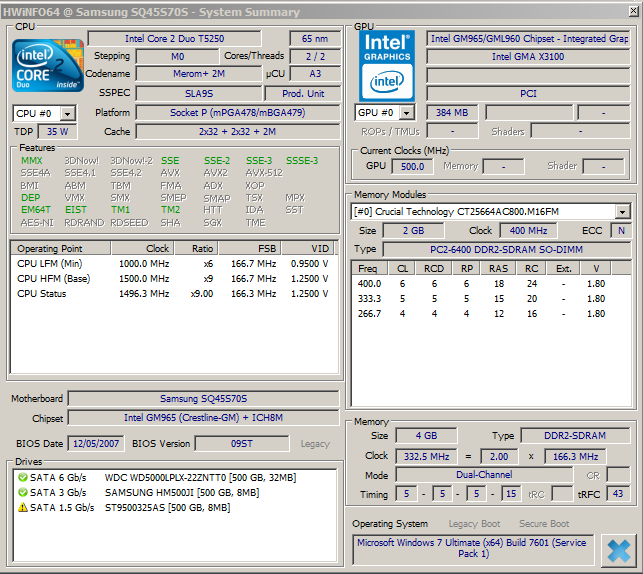
Task: Click the 2x32 + 2x32 + 2M cache field
Action: point(238,132)
